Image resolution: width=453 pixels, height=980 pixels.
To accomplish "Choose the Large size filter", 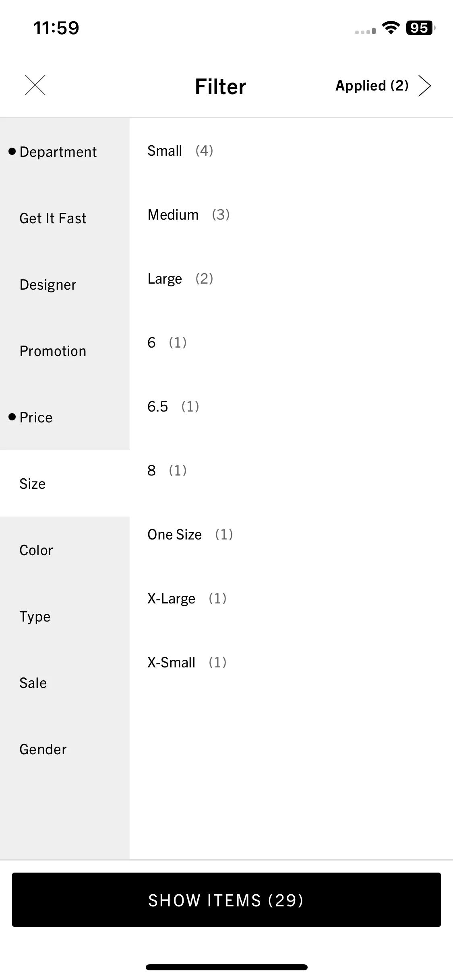I will [x=291, y=278].
